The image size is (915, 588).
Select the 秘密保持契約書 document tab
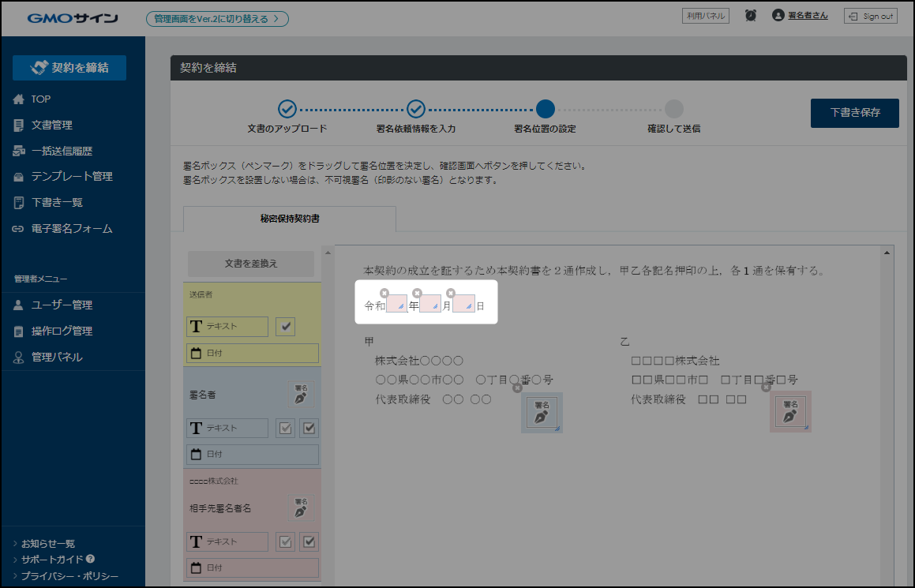click(x=290, y=218)
